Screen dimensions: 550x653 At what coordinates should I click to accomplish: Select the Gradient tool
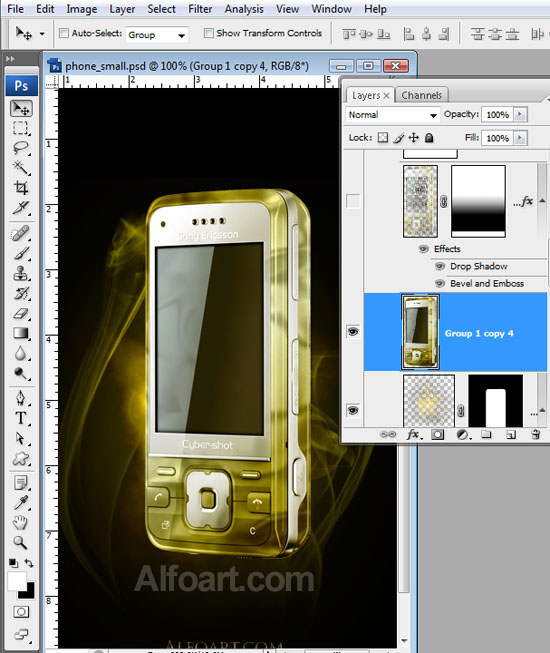(x=20, y=333)
